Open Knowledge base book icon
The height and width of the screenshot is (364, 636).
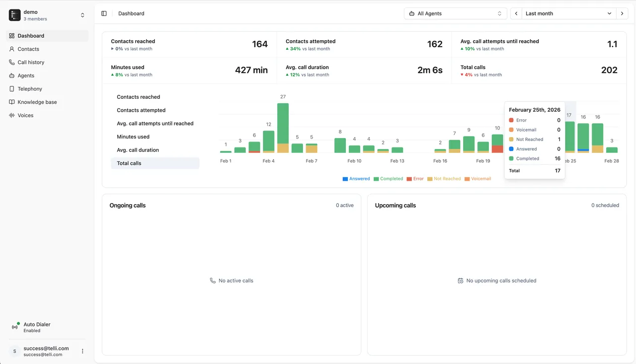(x=12, y=102)
